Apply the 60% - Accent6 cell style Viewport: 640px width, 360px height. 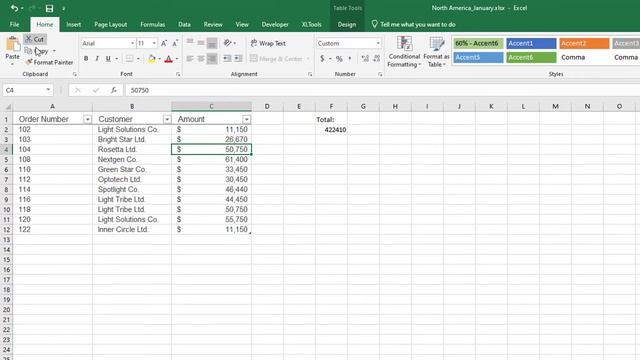coord(478,43)
